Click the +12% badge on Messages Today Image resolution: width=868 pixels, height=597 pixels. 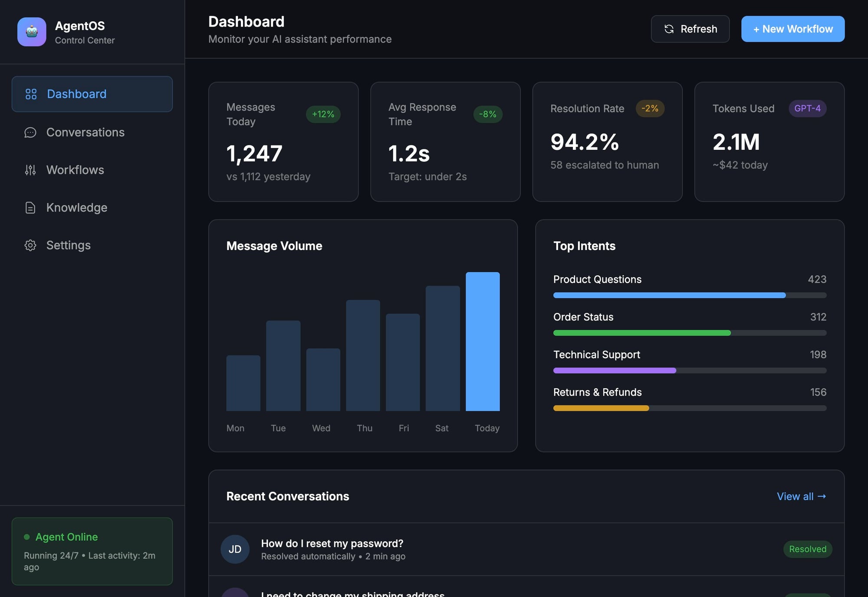click(323, 114)
